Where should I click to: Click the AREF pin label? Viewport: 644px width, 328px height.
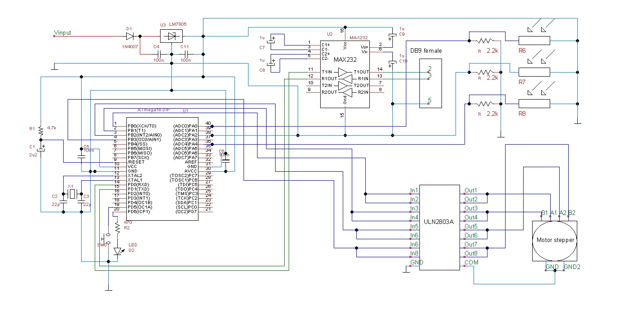[191, 162]
